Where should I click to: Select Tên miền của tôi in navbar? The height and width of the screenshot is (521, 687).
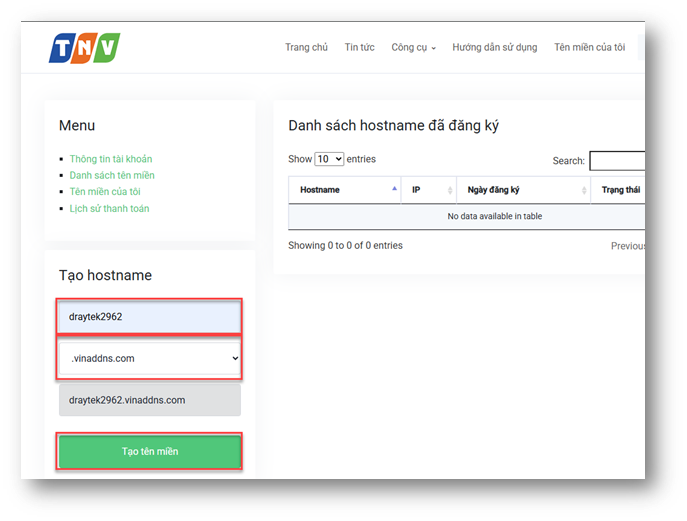[589, 47]
